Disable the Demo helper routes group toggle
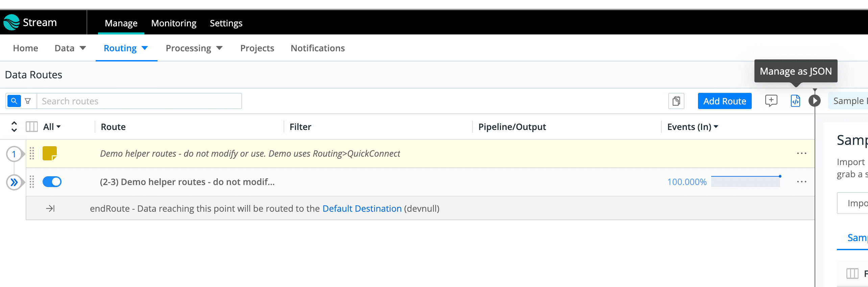This screenshot has height=287, width=868. point(52,182)
